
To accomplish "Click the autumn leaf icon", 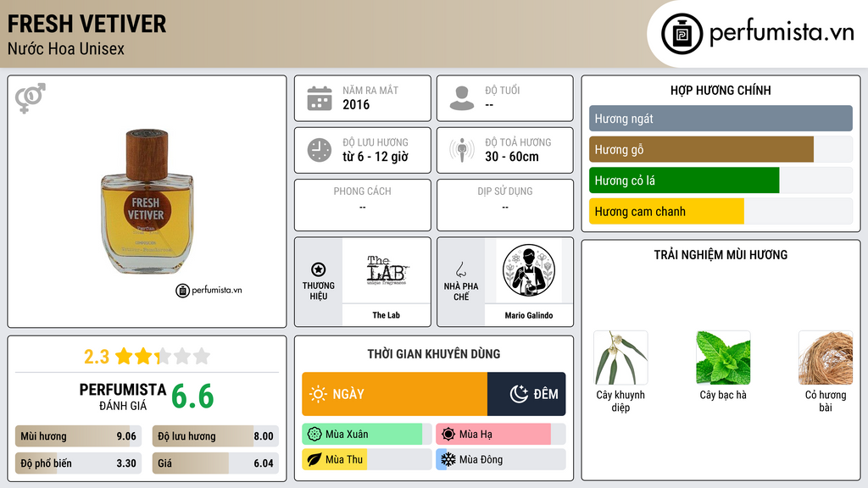I will click(314, 459).
